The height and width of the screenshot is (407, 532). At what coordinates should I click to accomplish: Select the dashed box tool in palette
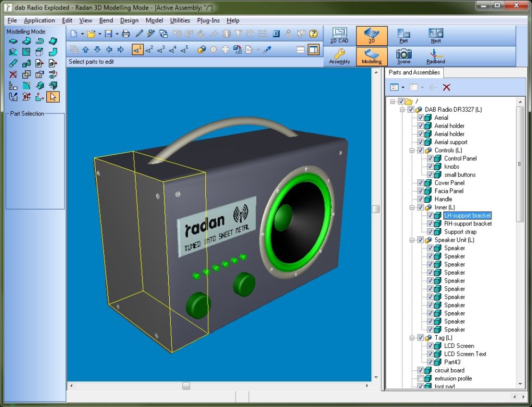click(x=39, y=52)
